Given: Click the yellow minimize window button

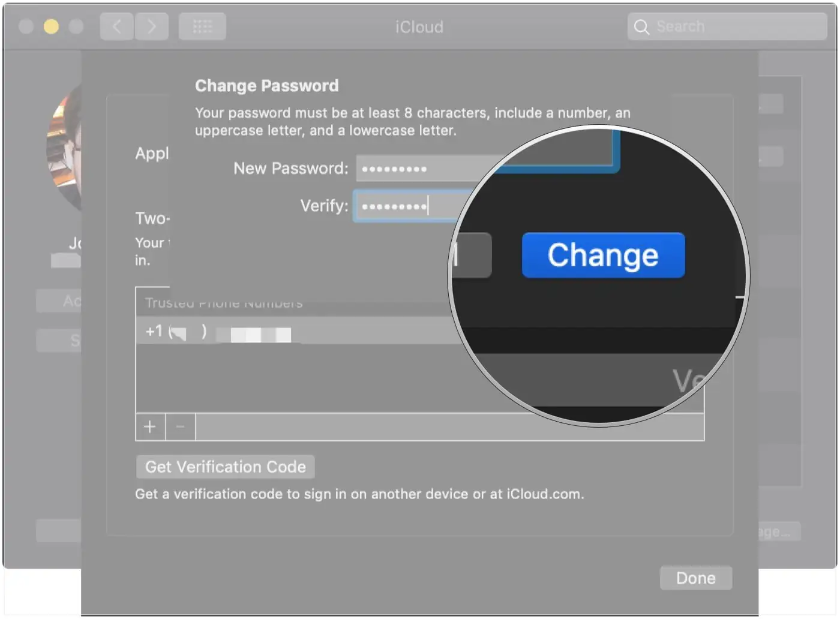Looking at the screenshot, I should (51, 27).
